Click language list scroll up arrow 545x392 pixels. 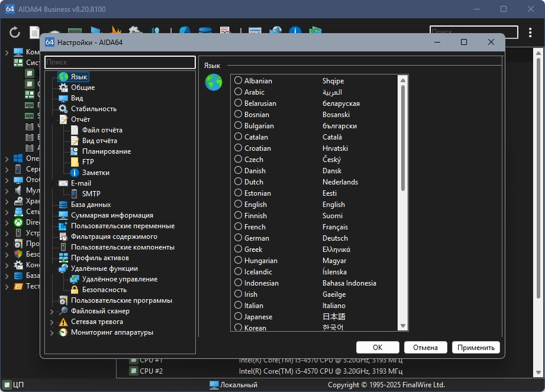[403, 80]
